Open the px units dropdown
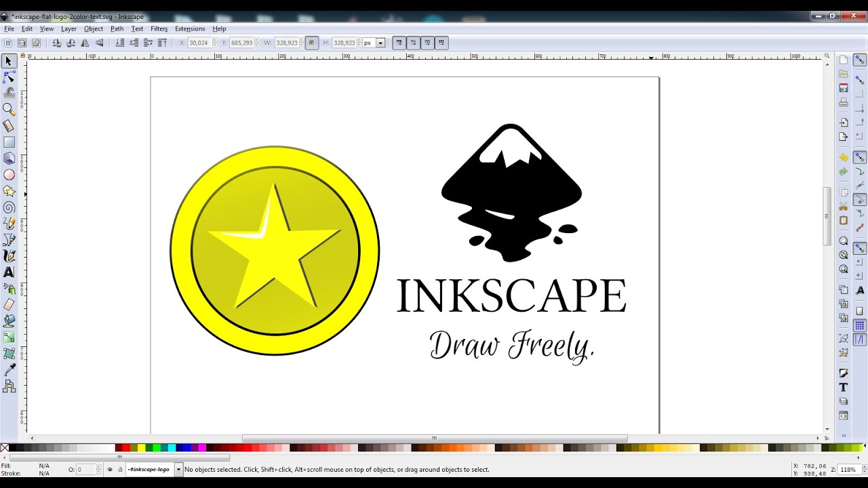 (x=380, y=42)
